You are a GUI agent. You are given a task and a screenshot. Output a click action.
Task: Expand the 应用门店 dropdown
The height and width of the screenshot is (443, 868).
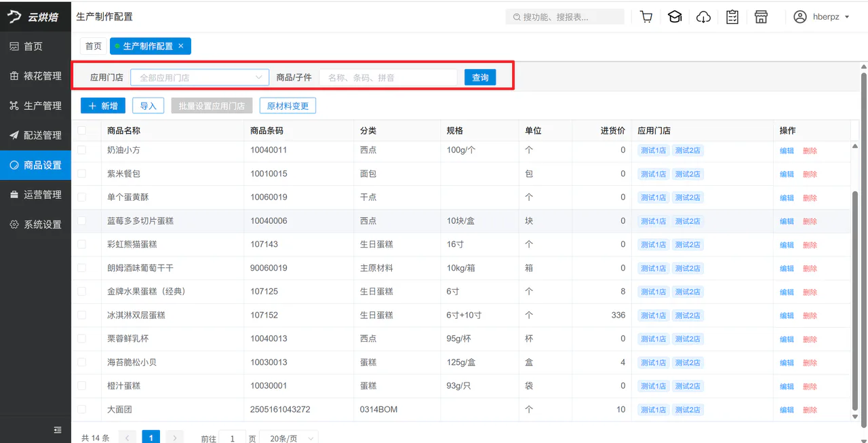(x=200, y=77)
